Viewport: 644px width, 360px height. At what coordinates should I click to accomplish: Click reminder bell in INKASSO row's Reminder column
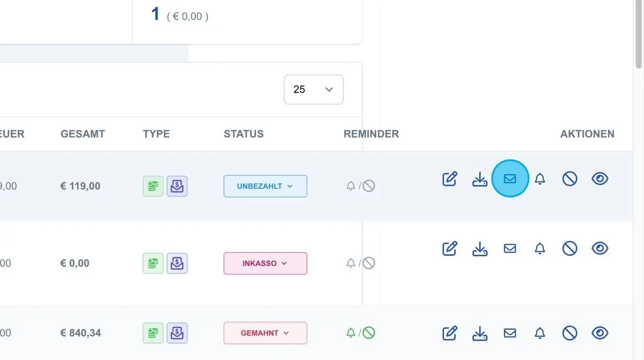351,263
